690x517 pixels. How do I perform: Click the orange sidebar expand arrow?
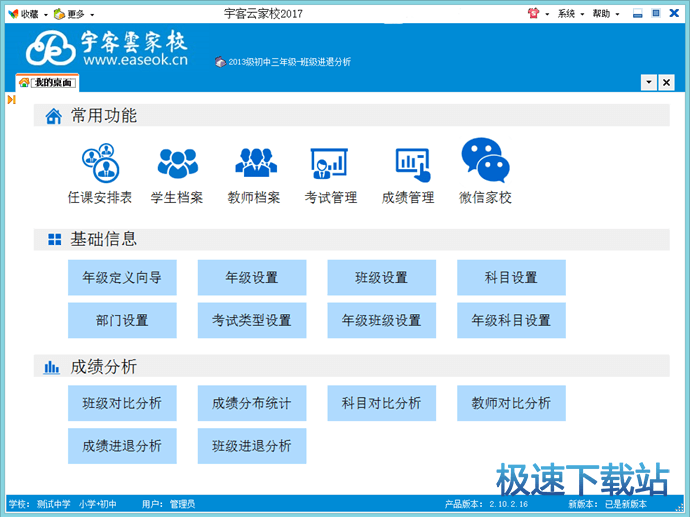pyautogui.click(x=12, y=100)
